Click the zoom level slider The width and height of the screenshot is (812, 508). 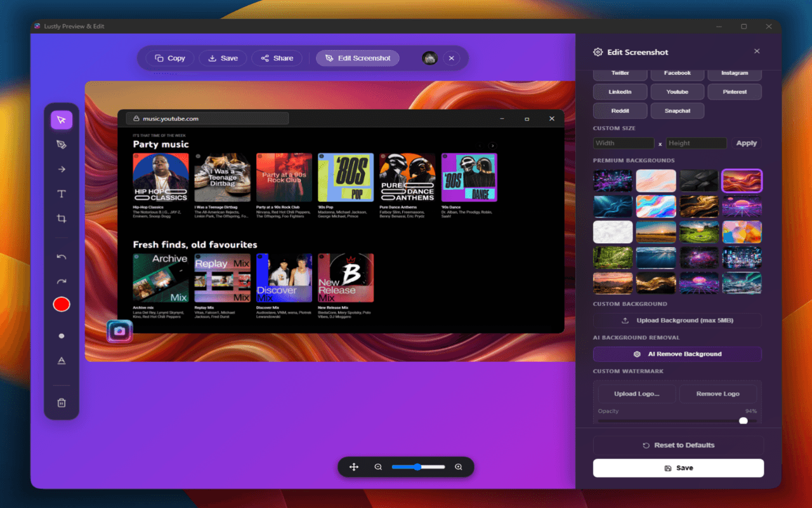click(x=418, y=467)
